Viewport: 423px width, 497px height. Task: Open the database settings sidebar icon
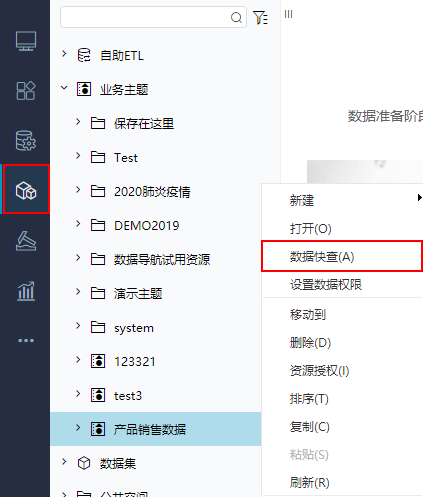[x=26, y=140]
